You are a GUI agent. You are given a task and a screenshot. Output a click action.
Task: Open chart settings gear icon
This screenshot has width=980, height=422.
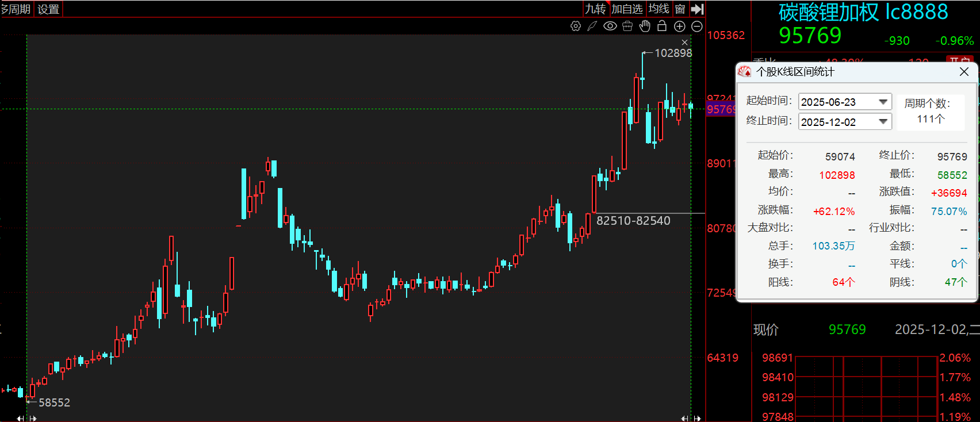[x=575, y=26]
